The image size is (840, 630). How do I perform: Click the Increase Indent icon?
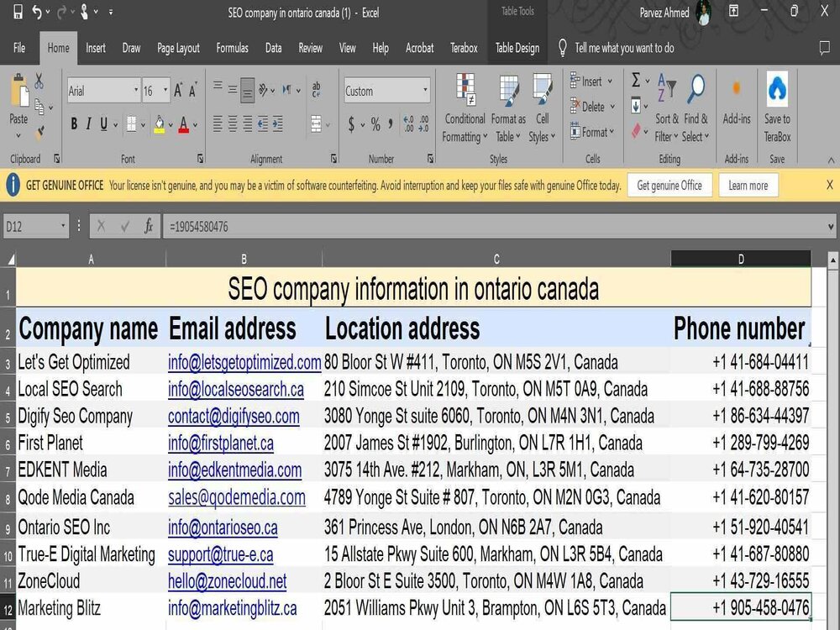[x=277, y=124]
